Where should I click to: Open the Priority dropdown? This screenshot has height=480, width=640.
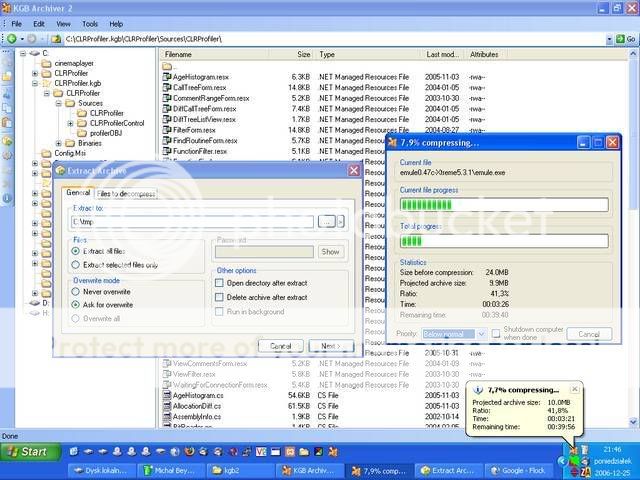pyautogui.click(x=481, y=334)
